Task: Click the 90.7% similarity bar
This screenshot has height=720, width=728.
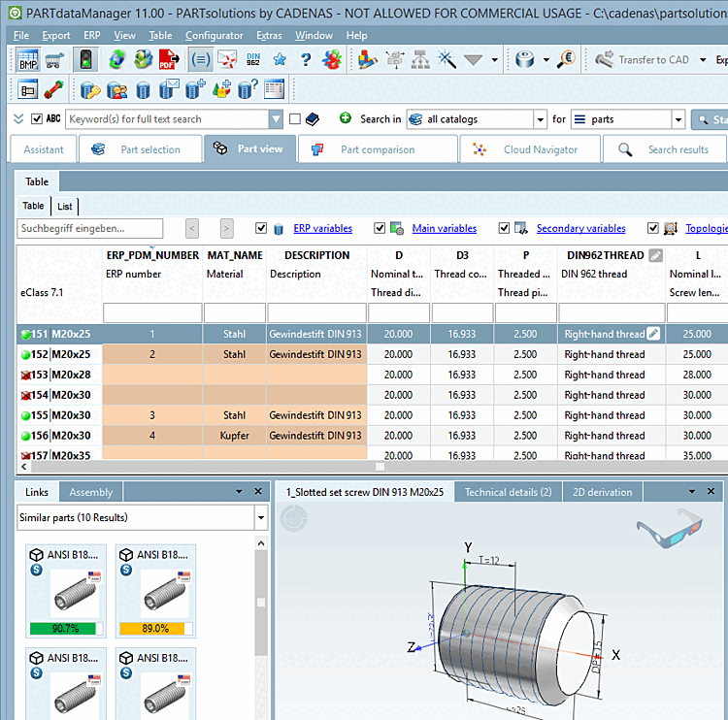Action: coord(66,628)
